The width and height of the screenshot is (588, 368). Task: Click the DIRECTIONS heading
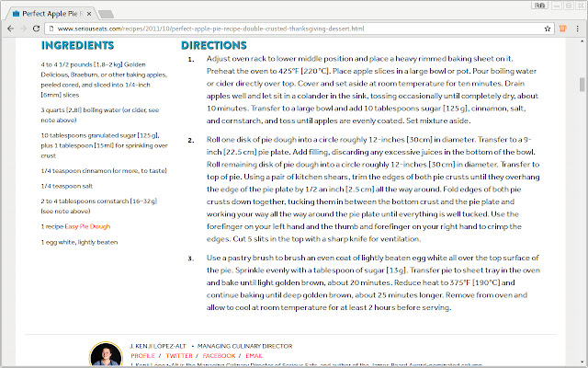point(214,45)
